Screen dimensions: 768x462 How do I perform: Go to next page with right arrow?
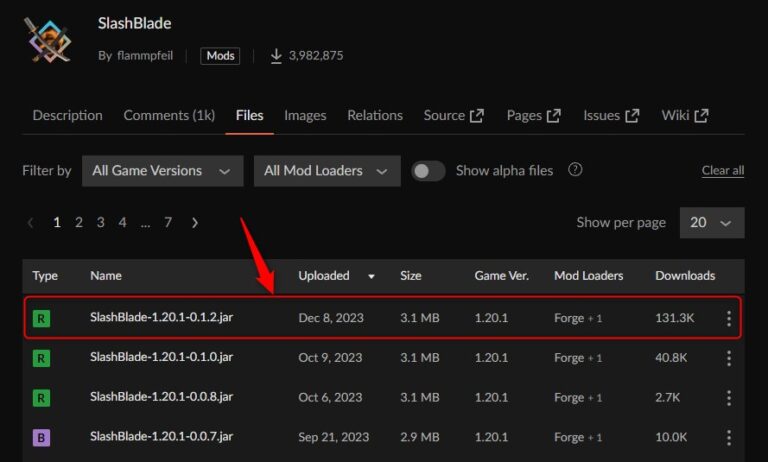(194, 222)
